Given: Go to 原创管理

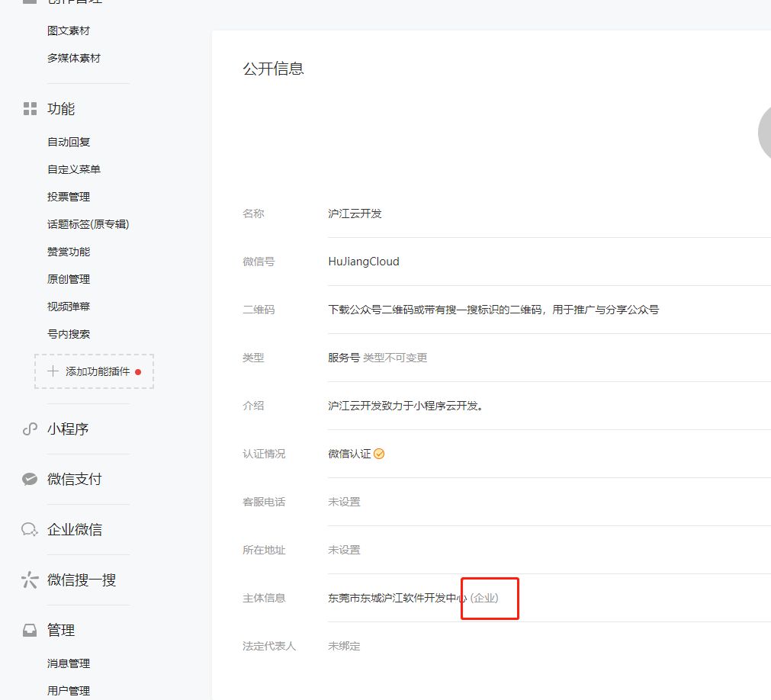Looking at the screenshot, I should pos(69,279).
